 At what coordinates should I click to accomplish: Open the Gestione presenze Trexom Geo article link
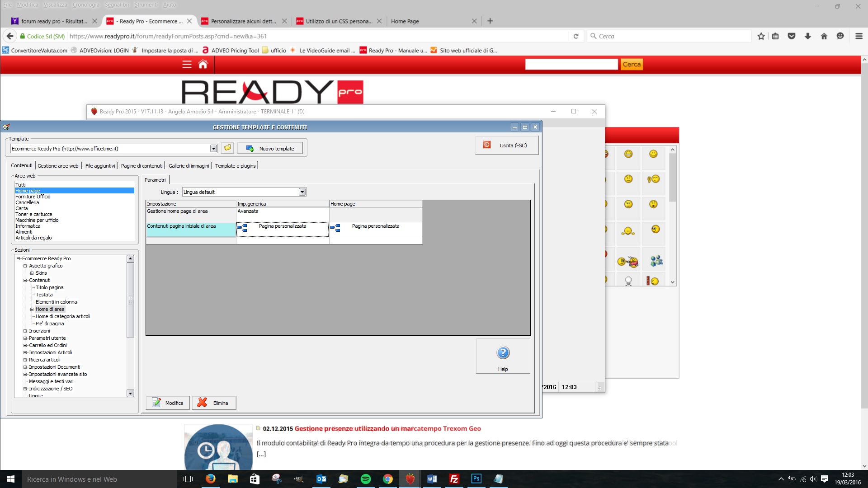point(387,428)
